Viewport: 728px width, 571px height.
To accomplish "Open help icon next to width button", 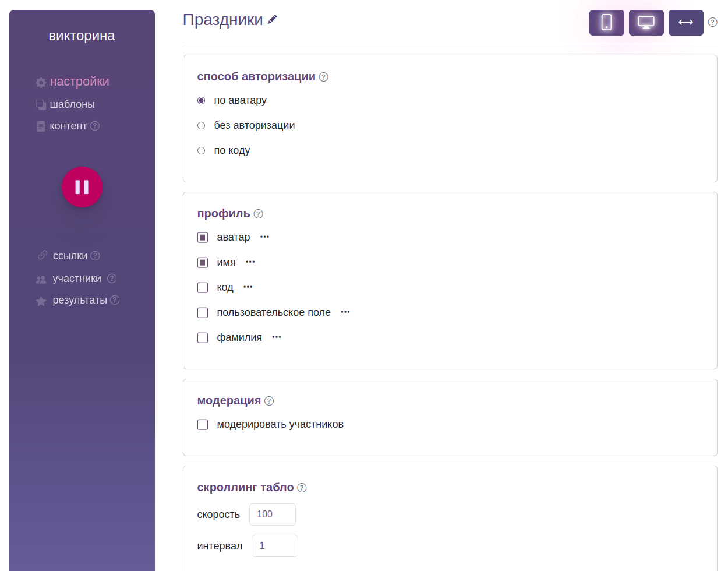I will click(712, 23).
